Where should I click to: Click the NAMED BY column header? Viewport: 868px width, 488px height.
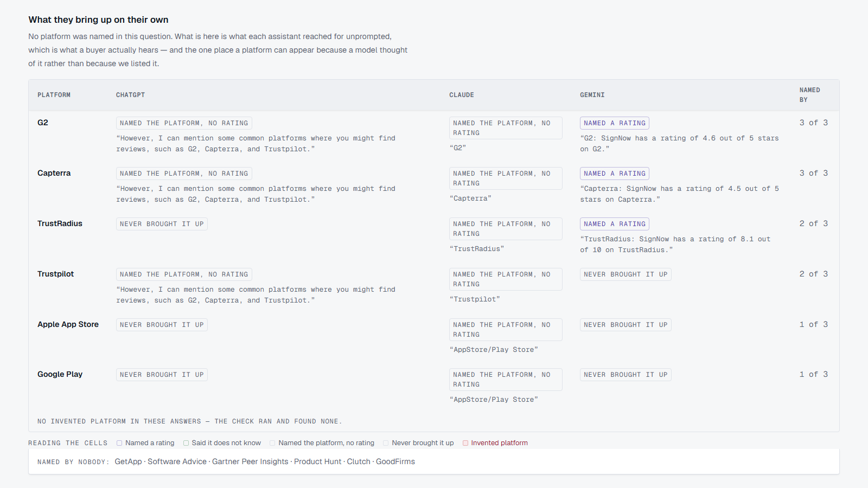click(x=810, y=95)
